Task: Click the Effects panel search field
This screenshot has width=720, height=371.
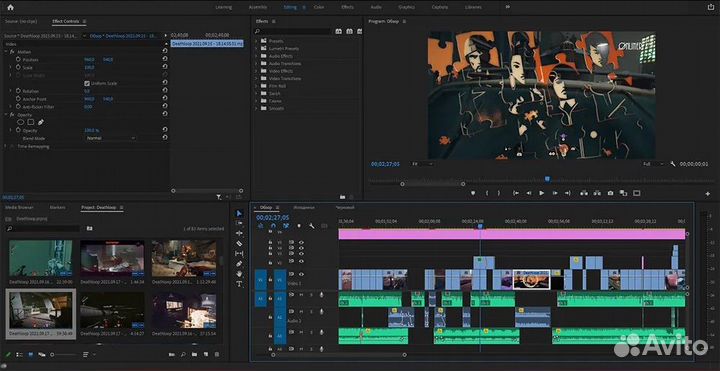Action: [292, 31]
